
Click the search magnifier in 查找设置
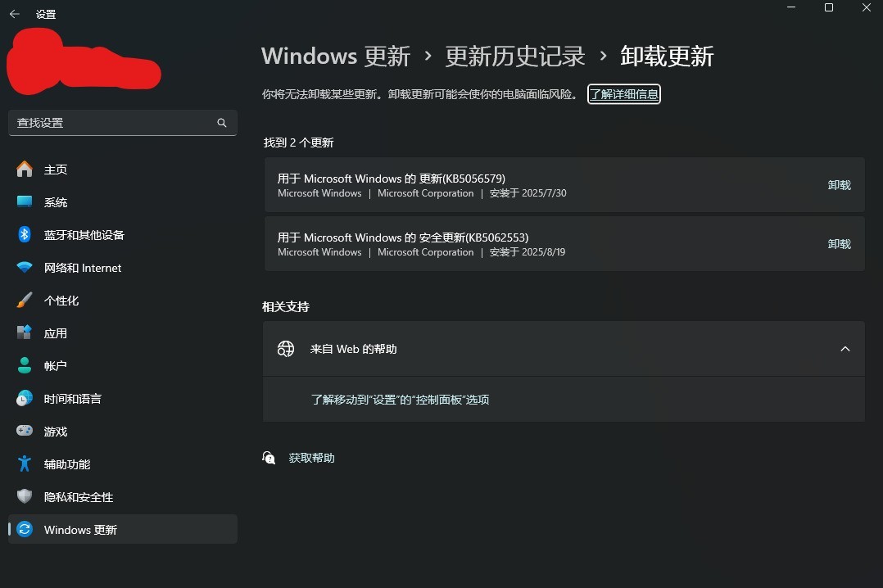[221, 122]
